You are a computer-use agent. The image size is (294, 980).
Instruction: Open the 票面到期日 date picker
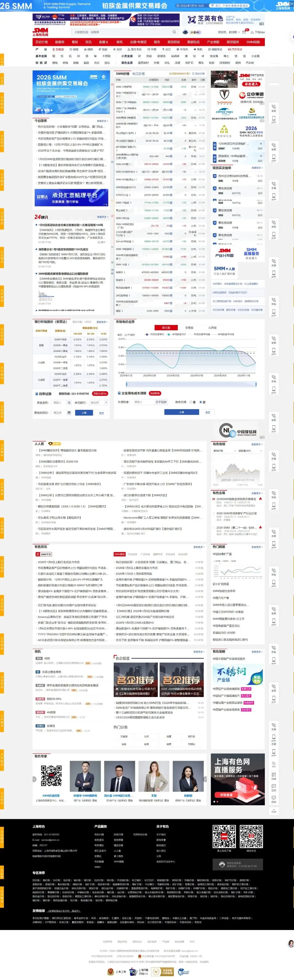pyautogui.click(x=62, y=412)
